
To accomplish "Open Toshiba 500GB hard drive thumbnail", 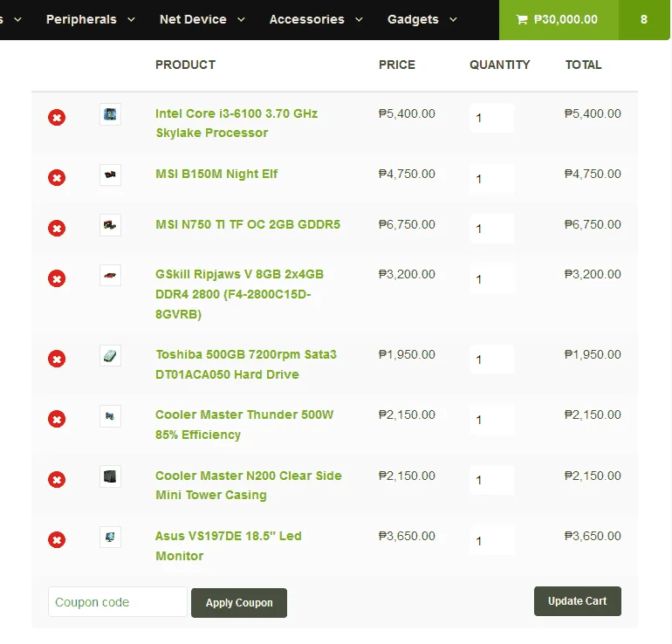I will pos(110,356).
